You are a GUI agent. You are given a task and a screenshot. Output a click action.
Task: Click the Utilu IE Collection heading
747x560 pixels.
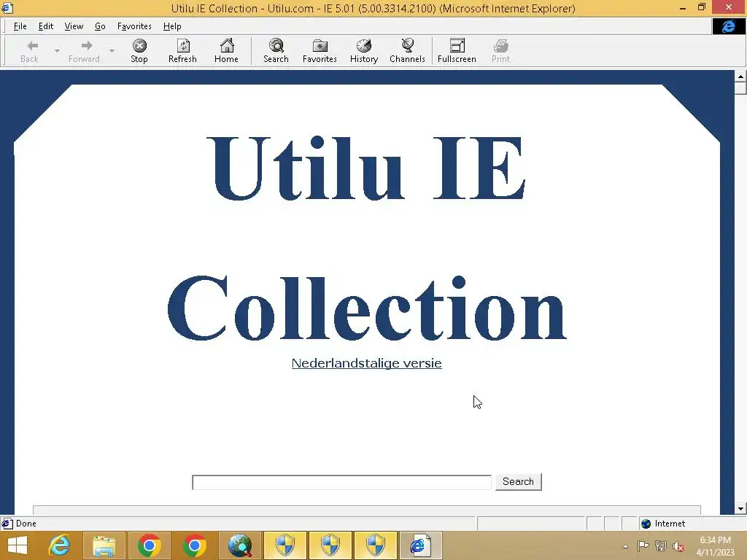coord(367,238)
